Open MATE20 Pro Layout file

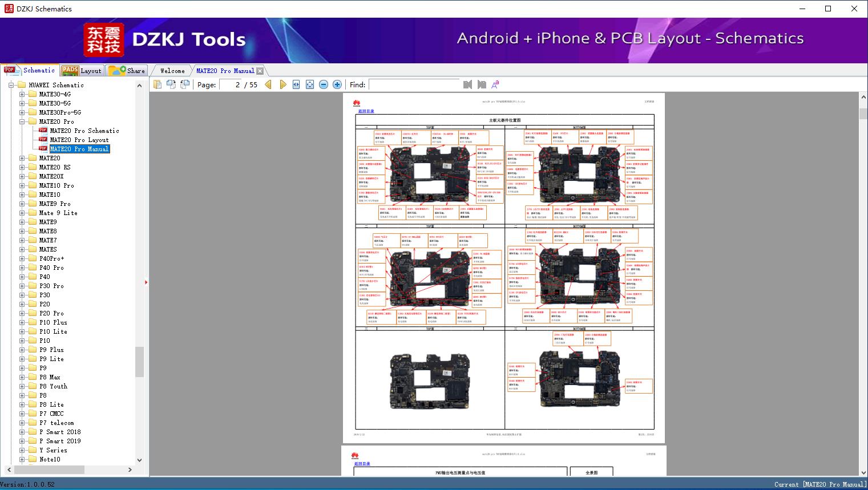79,140
